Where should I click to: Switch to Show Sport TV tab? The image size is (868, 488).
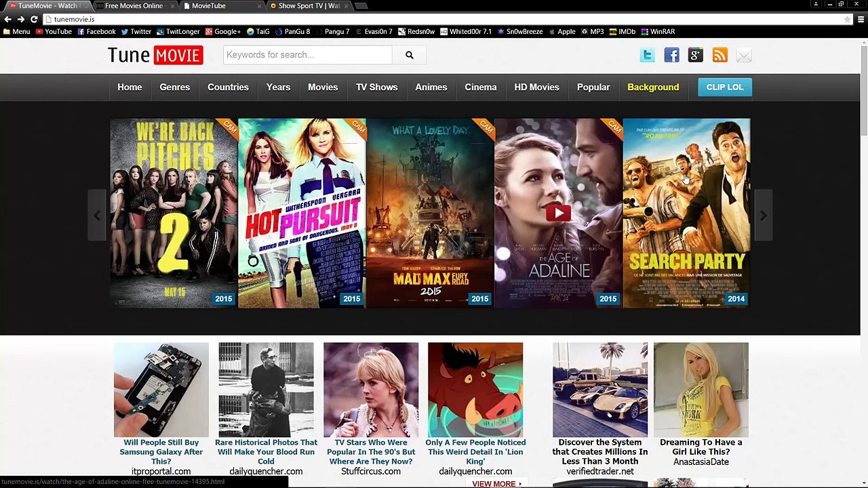click(x=309, y=5)
